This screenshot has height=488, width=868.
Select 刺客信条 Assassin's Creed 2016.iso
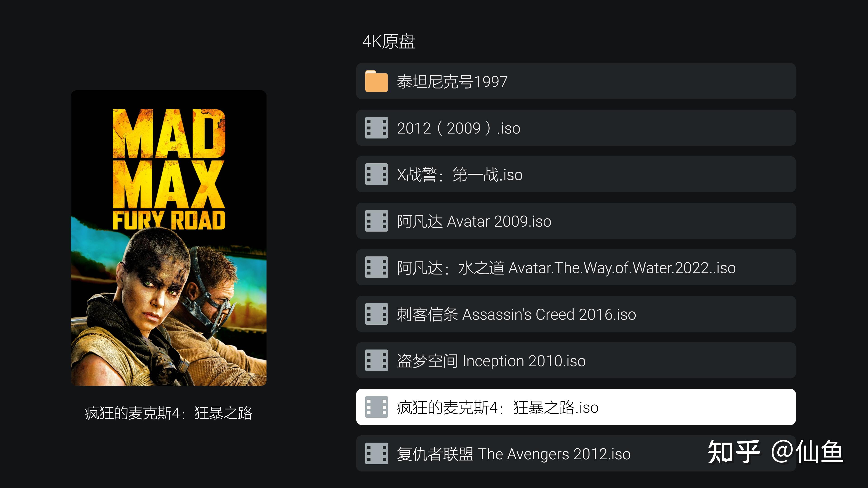[x=576, y=314]
